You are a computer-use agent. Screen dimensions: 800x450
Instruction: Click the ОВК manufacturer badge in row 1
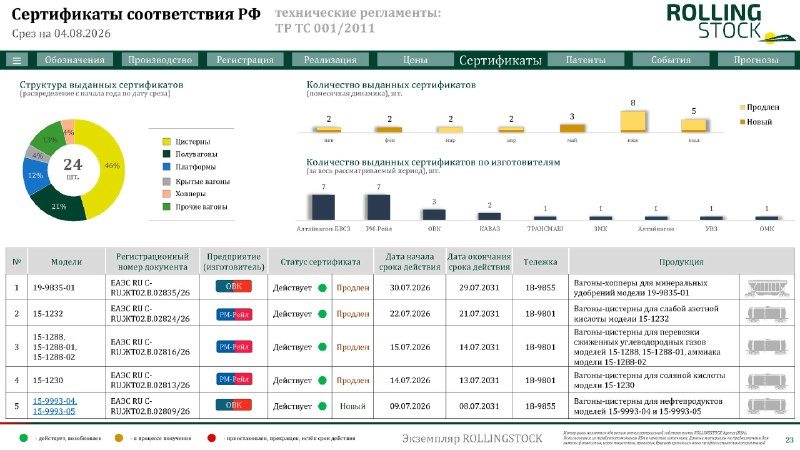click(234, 287)
